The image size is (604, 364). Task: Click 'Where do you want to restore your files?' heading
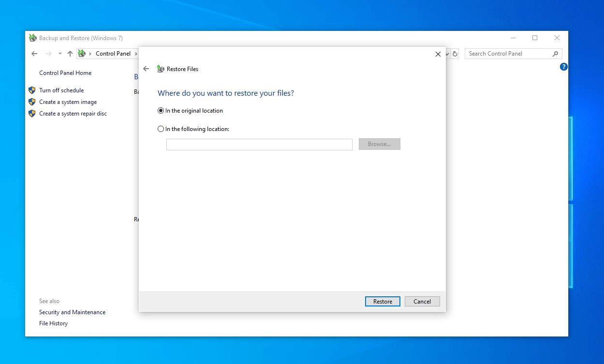(226, 93)
